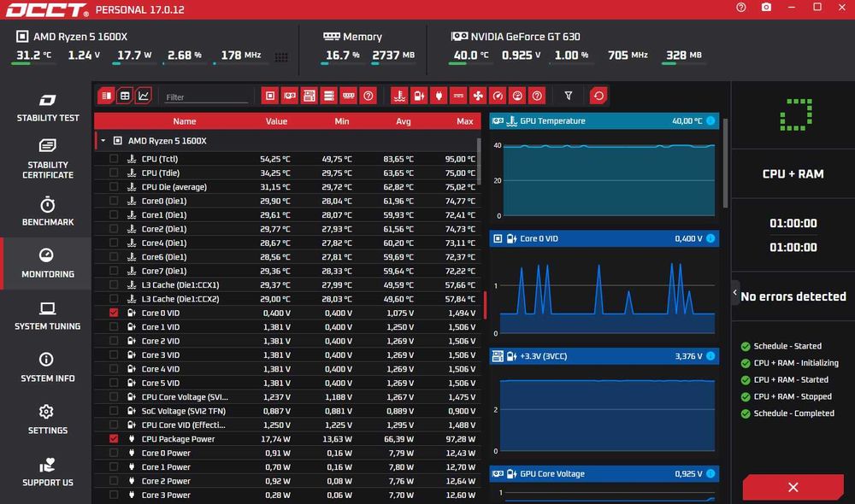Switch to graph-only view
Viewport: 855px width, 504px height.
(144, 96)
